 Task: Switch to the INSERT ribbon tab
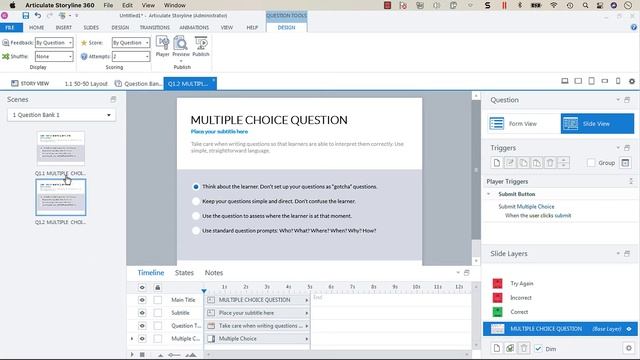tap(64, 27)
